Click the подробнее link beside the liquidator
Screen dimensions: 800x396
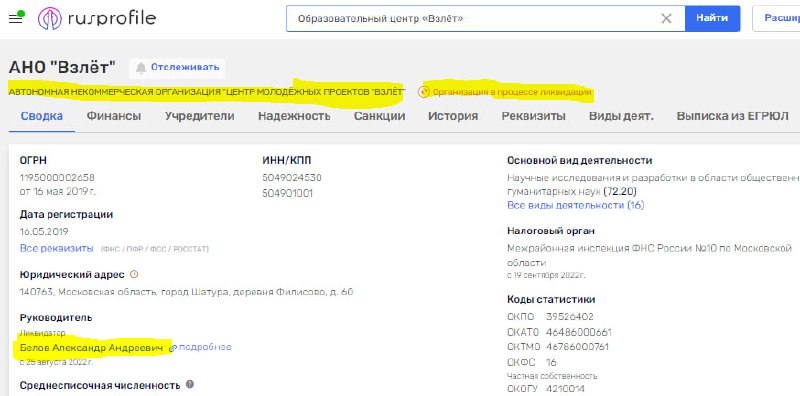click(x=205, y=348)
